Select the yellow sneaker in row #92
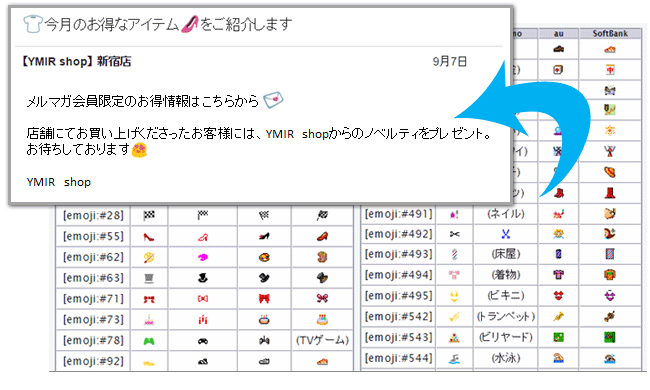This screenshot has height=390, width=650. tap(149, 363)
